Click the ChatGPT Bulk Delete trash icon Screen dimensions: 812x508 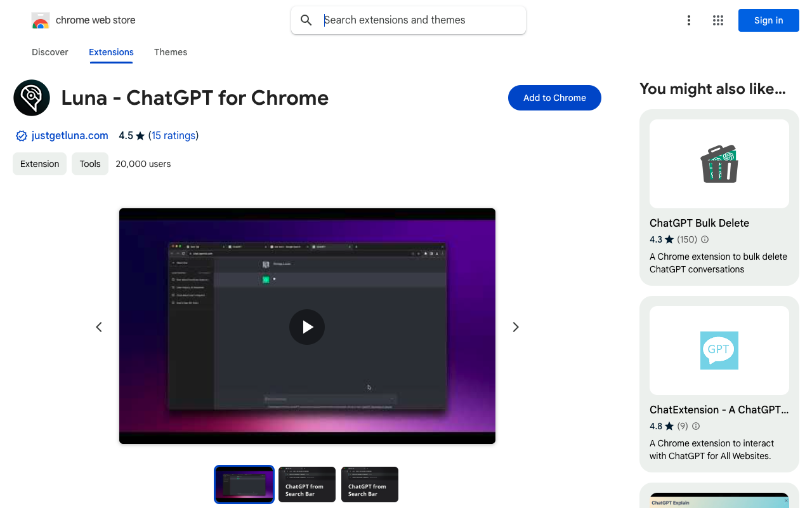click(719, 164)
